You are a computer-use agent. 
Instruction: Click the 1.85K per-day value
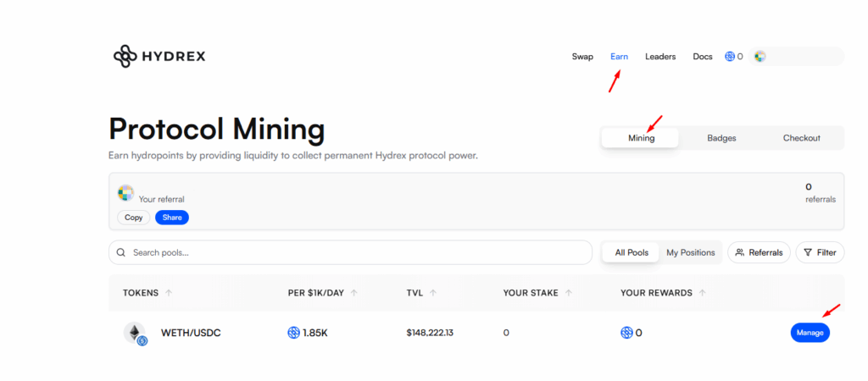[315, 334]
